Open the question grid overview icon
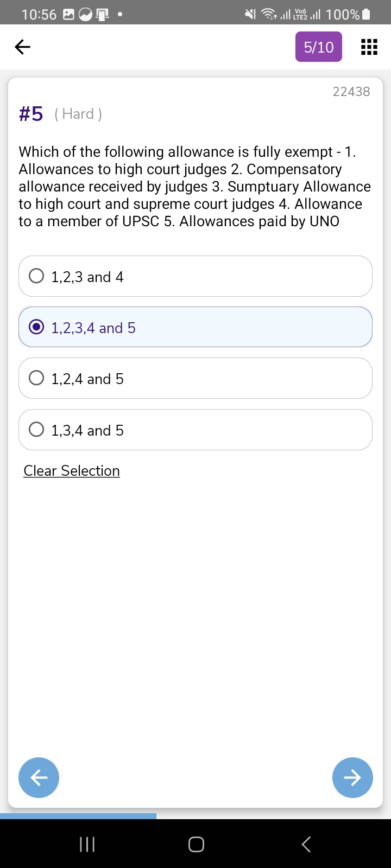This screenshot has height=868, width=391. point(369,47)
